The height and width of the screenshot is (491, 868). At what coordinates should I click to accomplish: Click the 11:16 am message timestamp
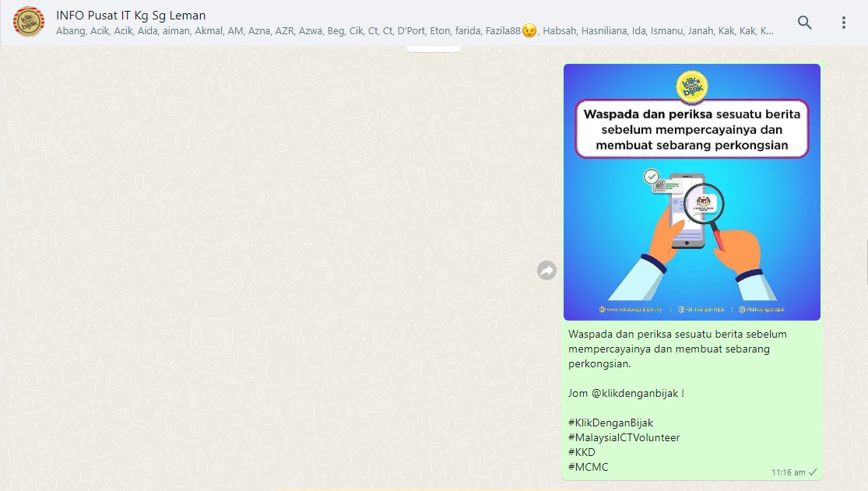tap(788, 472)
